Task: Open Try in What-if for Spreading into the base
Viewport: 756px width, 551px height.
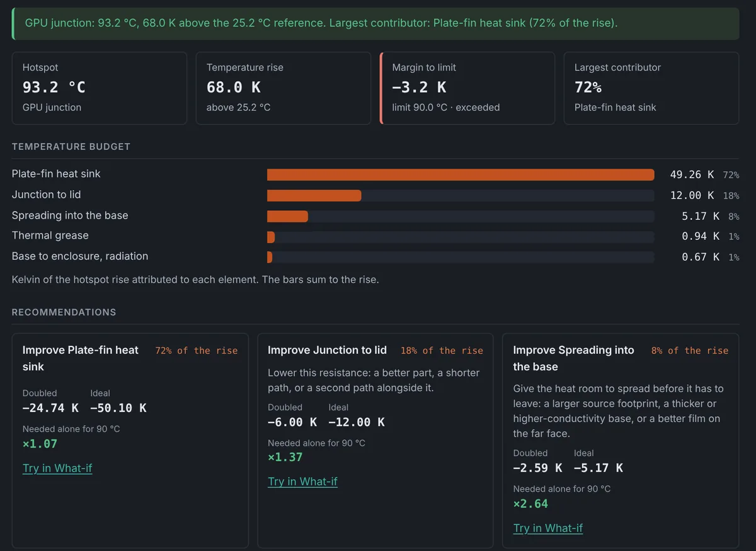Action: [548, 528]
